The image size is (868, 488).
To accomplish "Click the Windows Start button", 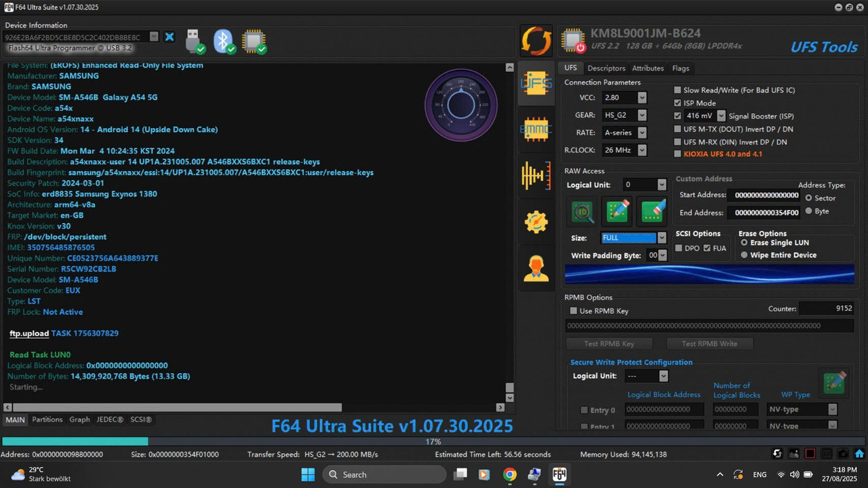I will click(308, 474).
